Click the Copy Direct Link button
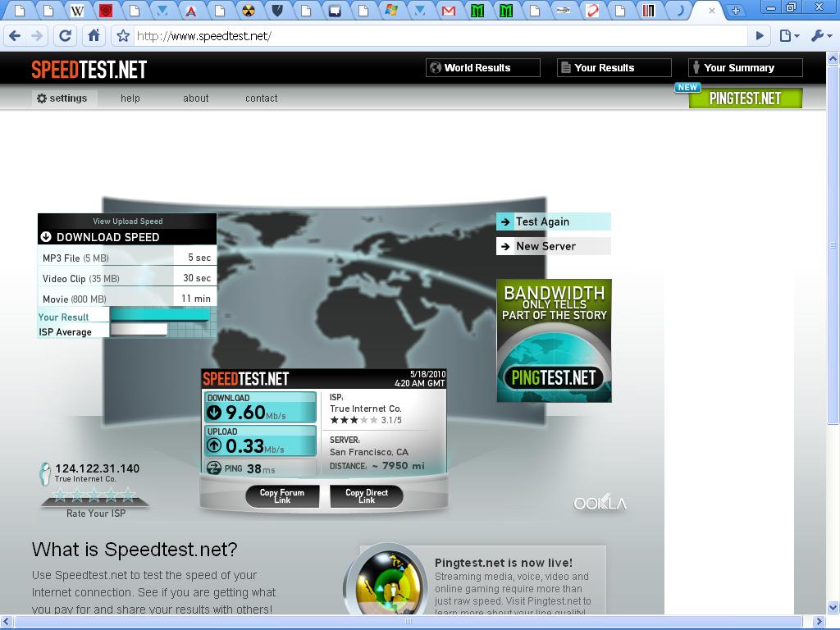Viewport: 840px width, 630px height. [x=367, y=496]
